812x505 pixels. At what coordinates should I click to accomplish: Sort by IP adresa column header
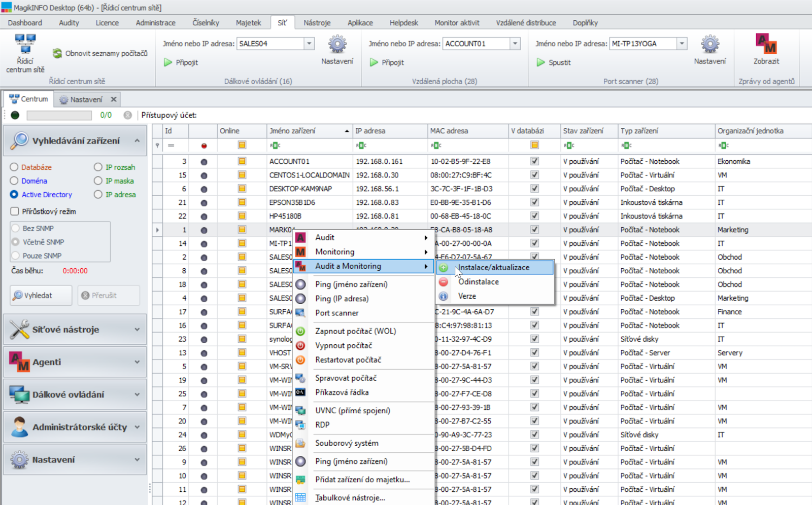click(x=390, y=131)
